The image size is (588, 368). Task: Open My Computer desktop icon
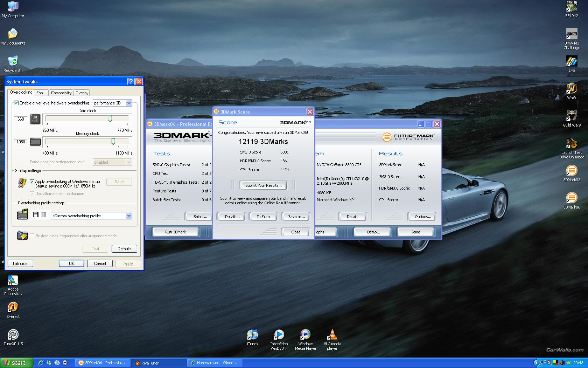point(13,9)
